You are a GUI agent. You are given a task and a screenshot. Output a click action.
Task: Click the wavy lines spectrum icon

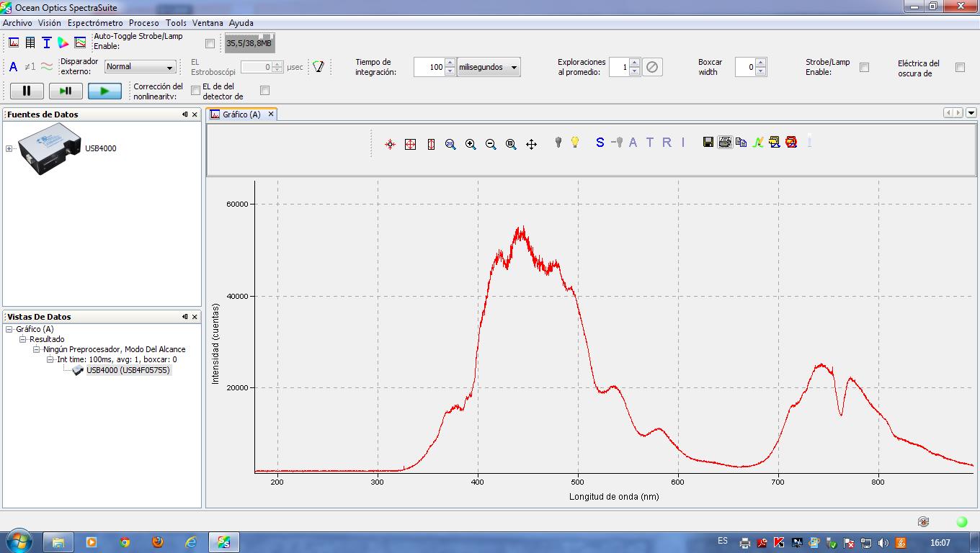click(x=47, y=67)
